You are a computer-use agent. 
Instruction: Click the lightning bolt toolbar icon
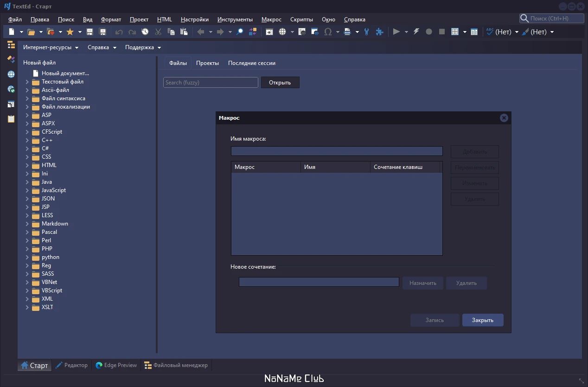416,32
